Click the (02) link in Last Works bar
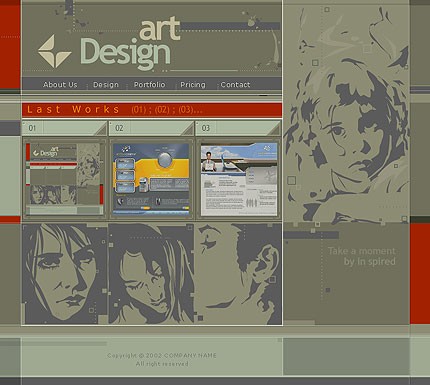 click(162, 109)
